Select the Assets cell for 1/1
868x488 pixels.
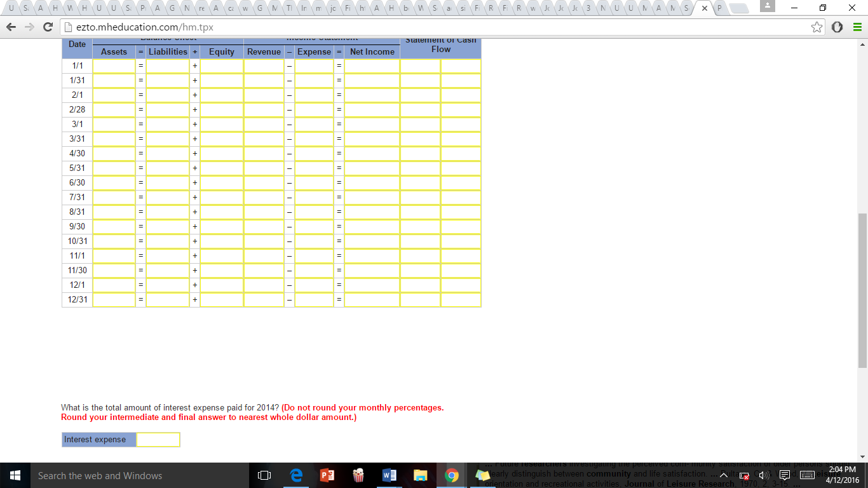[114, 66]
